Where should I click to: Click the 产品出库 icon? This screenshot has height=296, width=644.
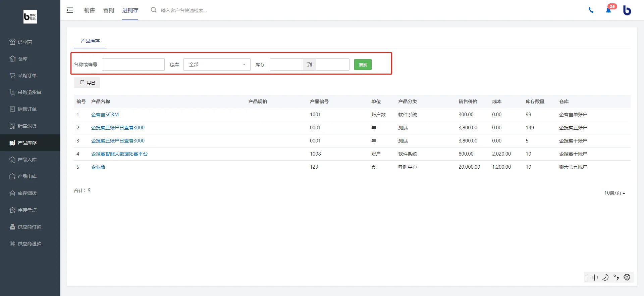(12, 176)
